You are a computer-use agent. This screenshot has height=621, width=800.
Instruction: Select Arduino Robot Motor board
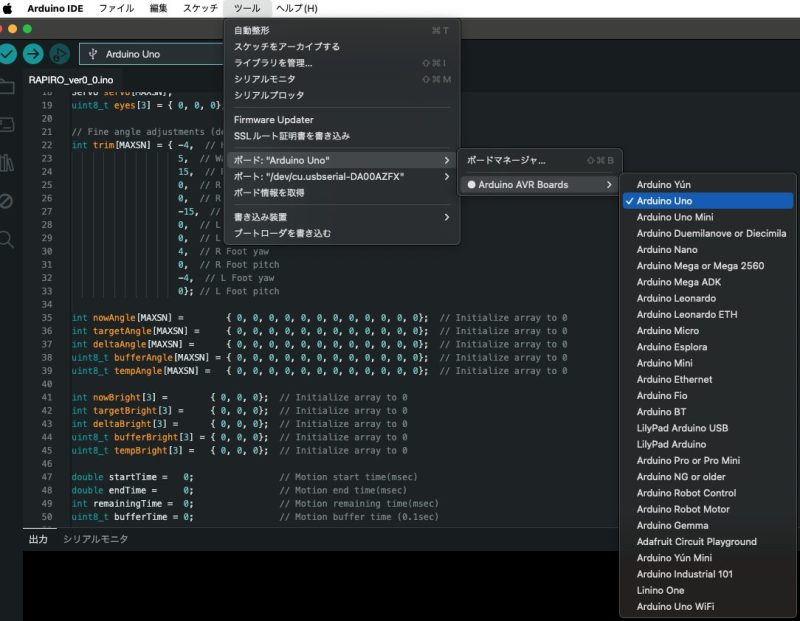pos(708,509)
